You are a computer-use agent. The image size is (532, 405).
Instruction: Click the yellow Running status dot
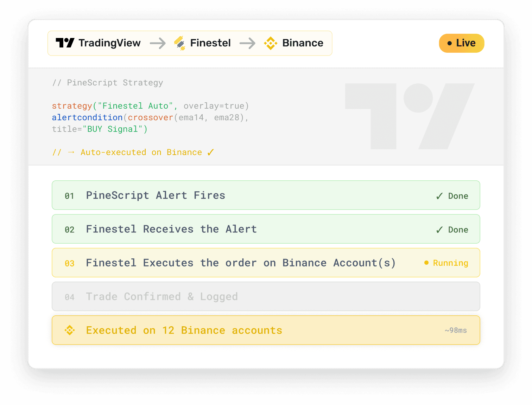[x=426, y=263]
